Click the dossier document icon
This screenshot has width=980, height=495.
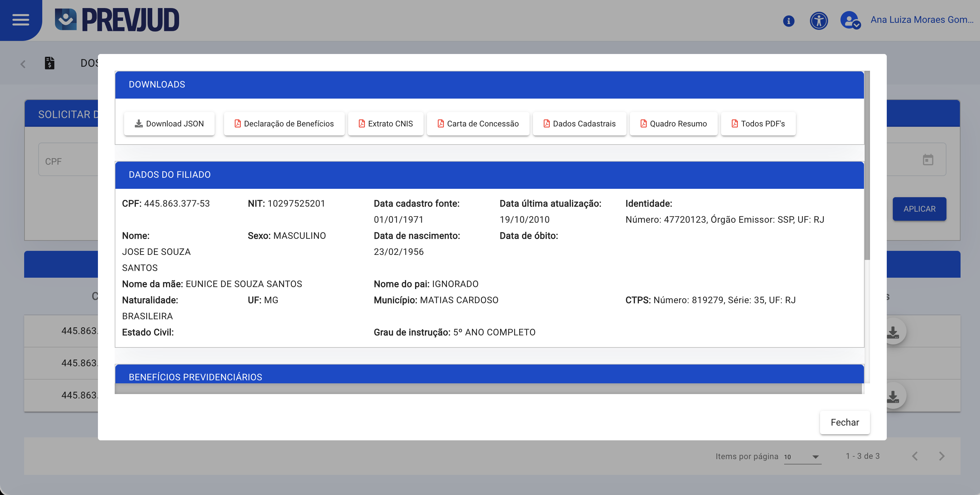point(49,63)
